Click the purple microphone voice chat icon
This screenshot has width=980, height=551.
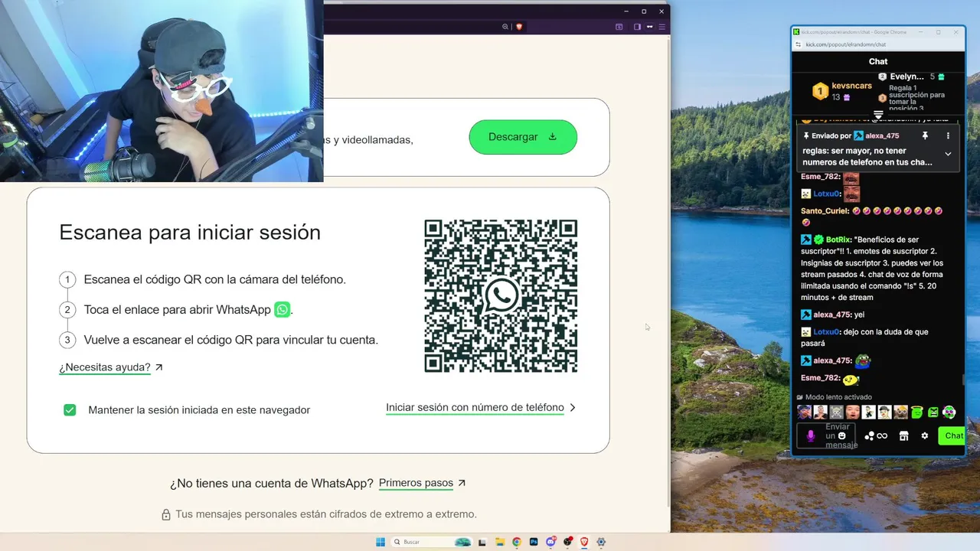[x=811, y=436]
